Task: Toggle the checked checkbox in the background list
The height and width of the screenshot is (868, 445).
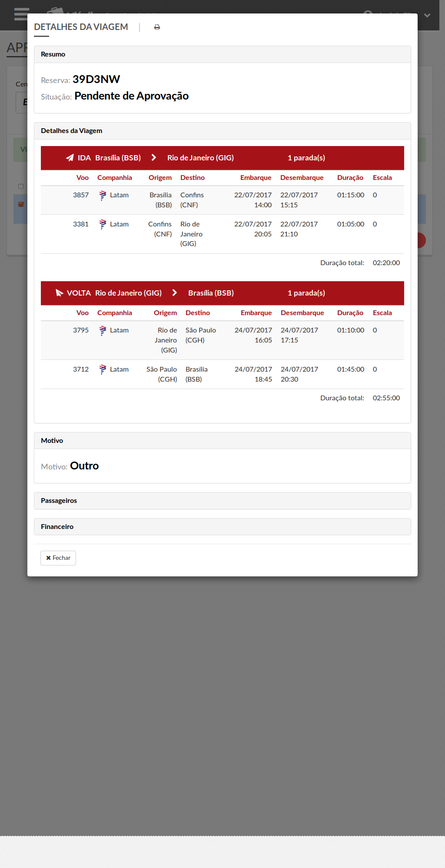Action: pos(21,204)
